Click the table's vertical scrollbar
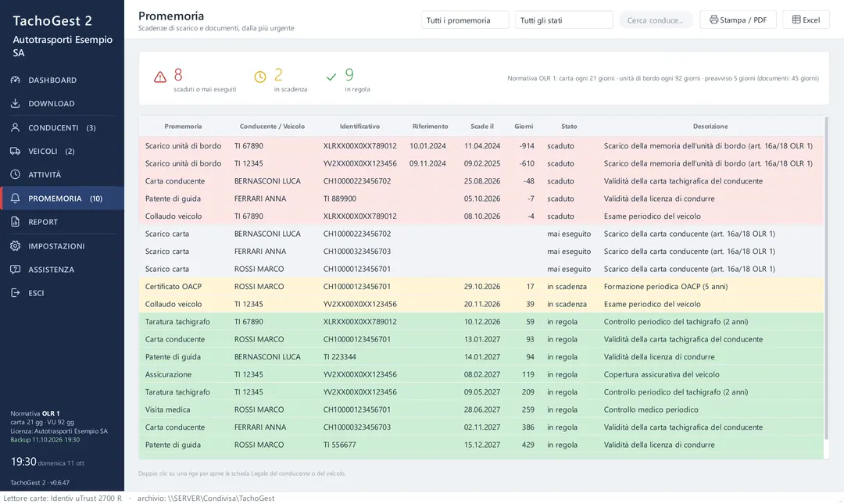 point(827,277)
